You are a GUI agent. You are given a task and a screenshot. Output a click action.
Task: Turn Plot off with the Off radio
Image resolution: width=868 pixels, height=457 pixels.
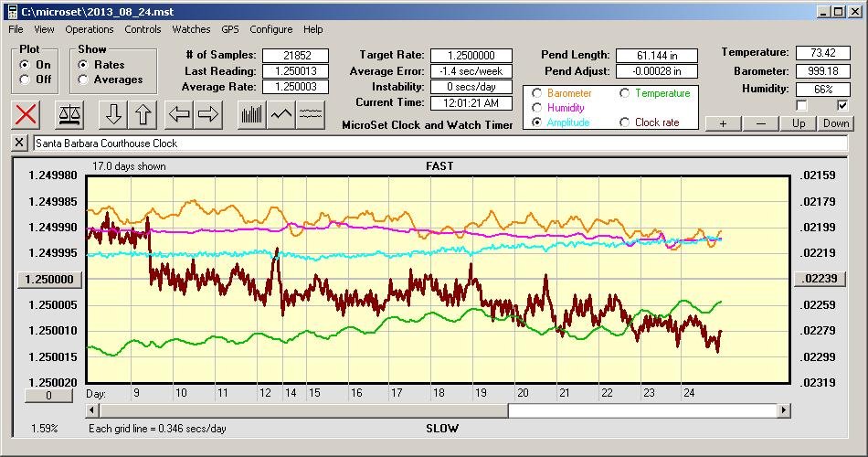point(25,80)
